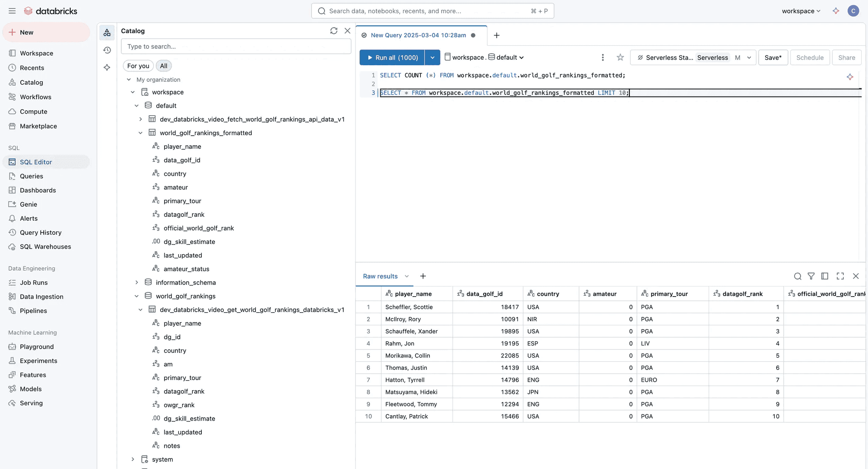This screenshot has width=868, height=469.
Task: Collapse the default schema node
Action: pos(136,106)
